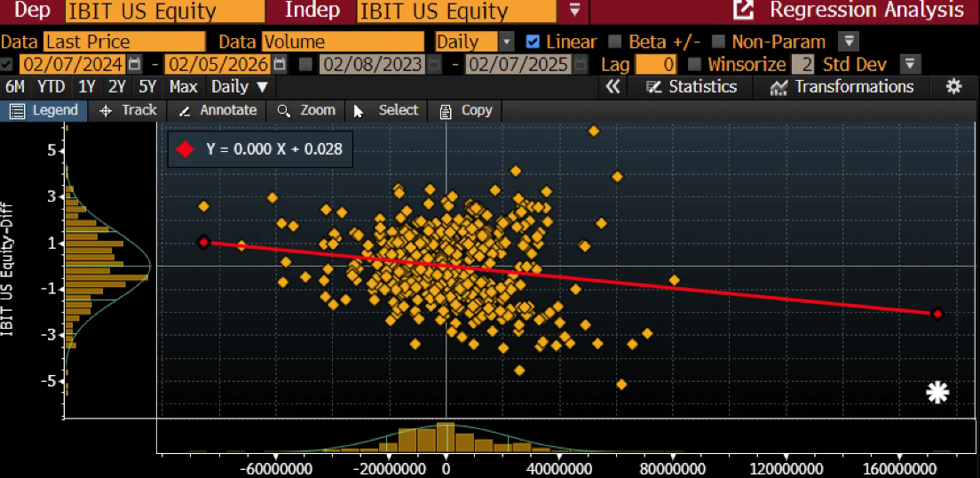Uncheck the Linear checkbox
The image size is (980, 478).
coord(533,42)
